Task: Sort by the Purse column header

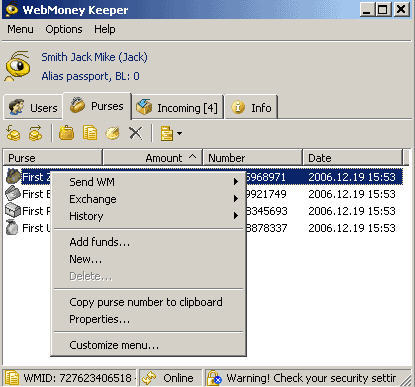Action: click(x=53, y=158)
